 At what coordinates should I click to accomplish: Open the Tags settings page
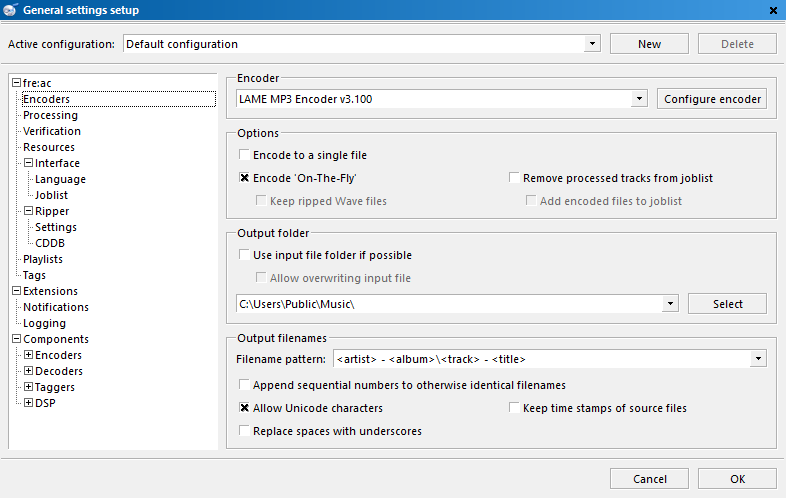pyautogui.click(x=34, y=275)
